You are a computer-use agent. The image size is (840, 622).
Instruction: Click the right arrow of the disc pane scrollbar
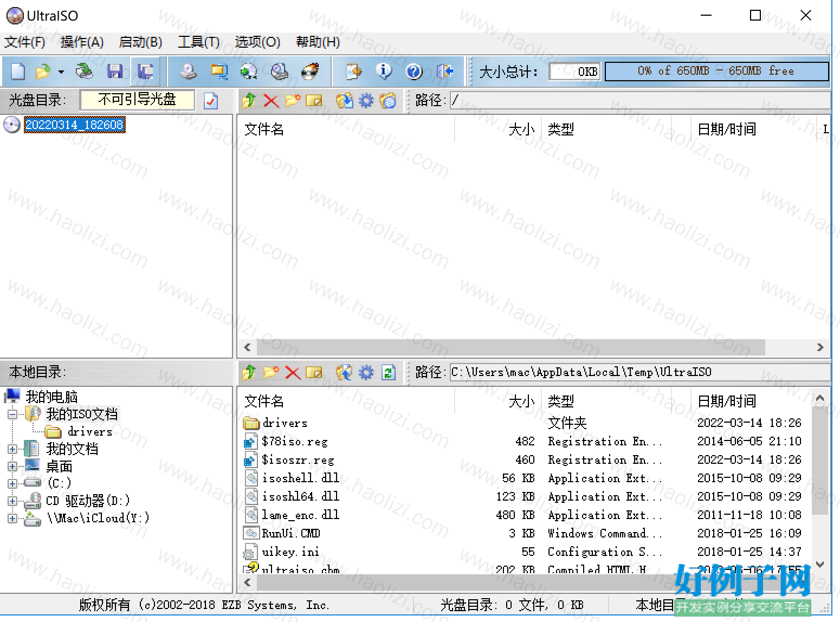820,347
